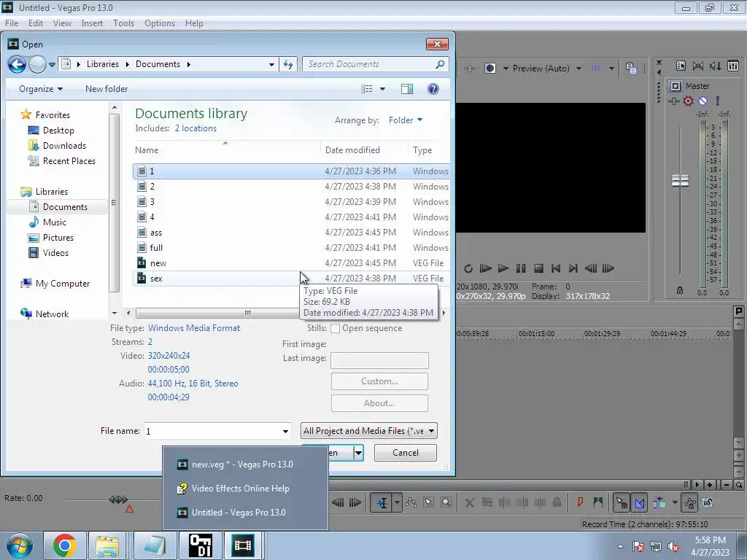Screen dimensions: 747x560
Task: Click the playback Rate slider handle
Action: click(x=119, y=499)
